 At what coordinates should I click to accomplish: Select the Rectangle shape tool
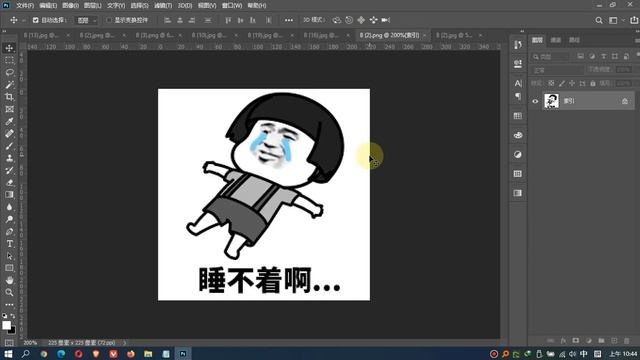[x=9, y=268]
